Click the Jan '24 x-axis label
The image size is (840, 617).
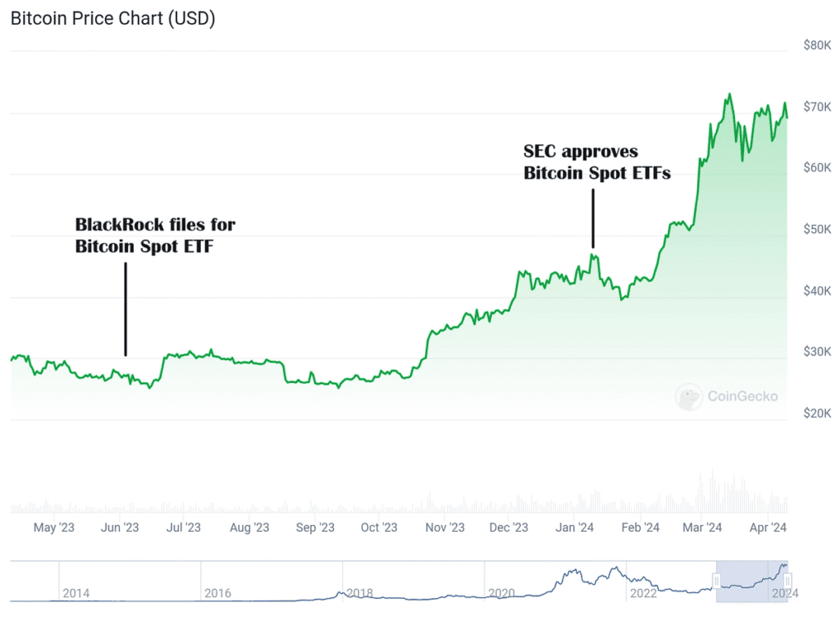click(x=575, y=528)
